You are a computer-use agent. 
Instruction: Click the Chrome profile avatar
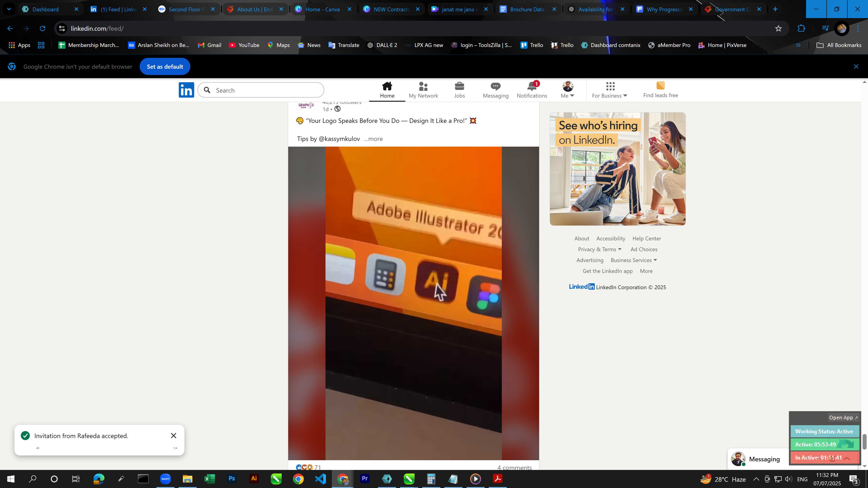pyautogui.click(x=841, y=29)
